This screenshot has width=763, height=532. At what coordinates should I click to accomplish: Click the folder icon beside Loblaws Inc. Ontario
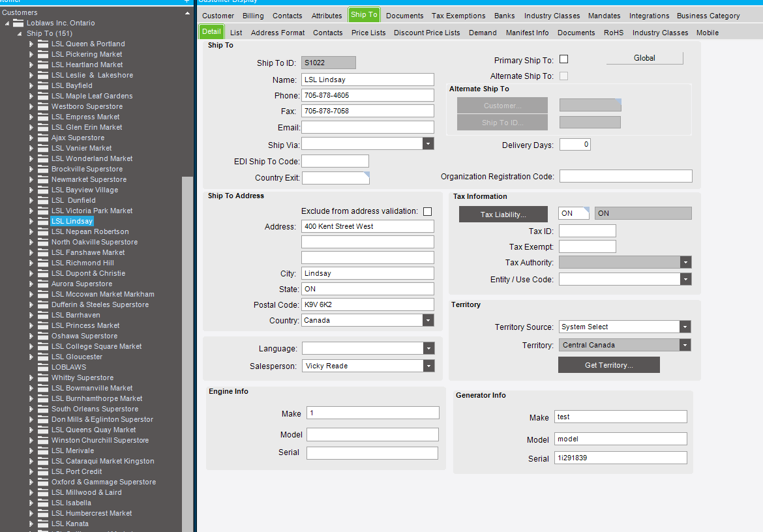[18, 23]
